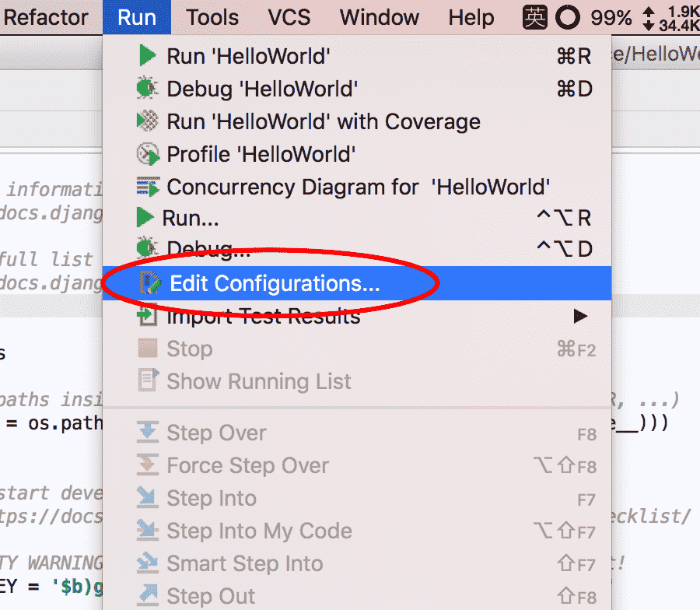Open the input method icon in menu bar
The width and height of the screenshot is (700, 610).
point(535,17)
